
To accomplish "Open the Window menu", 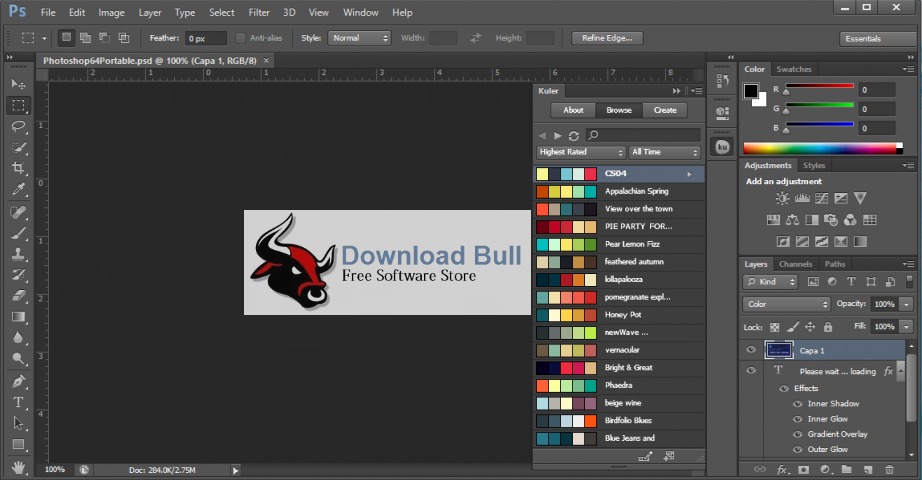I will coord(360,12).
